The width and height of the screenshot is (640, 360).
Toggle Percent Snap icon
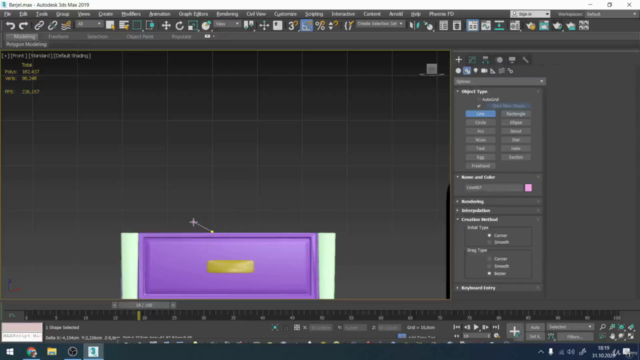[x=320, y=26]
